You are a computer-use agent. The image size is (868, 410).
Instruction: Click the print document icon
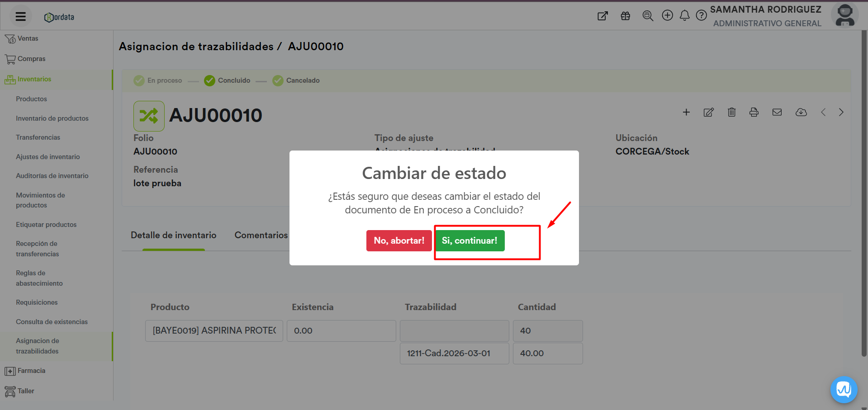click(x=754, y=113)
